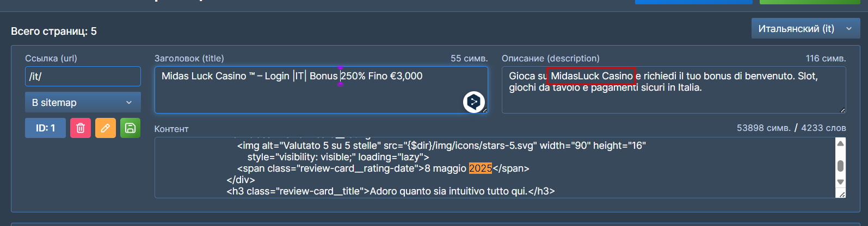Click the content field resize handle

pos(842,194)
